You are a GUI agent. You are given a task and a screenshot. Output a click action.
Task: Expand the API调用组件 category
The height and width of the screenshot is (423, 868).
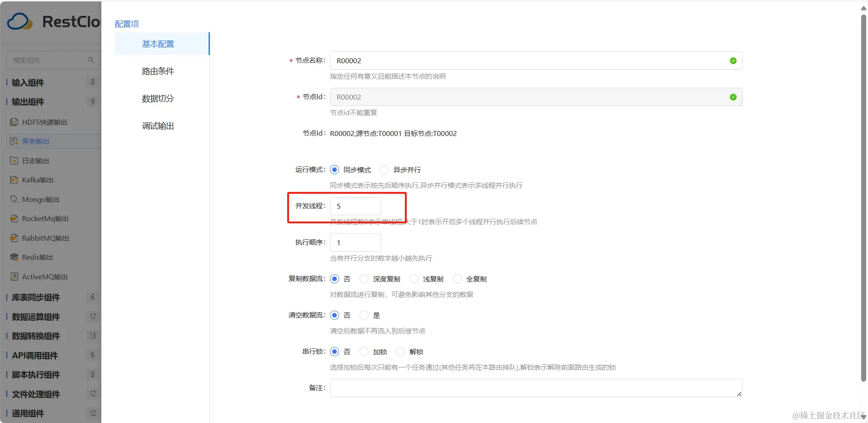[x=35, y=355]
